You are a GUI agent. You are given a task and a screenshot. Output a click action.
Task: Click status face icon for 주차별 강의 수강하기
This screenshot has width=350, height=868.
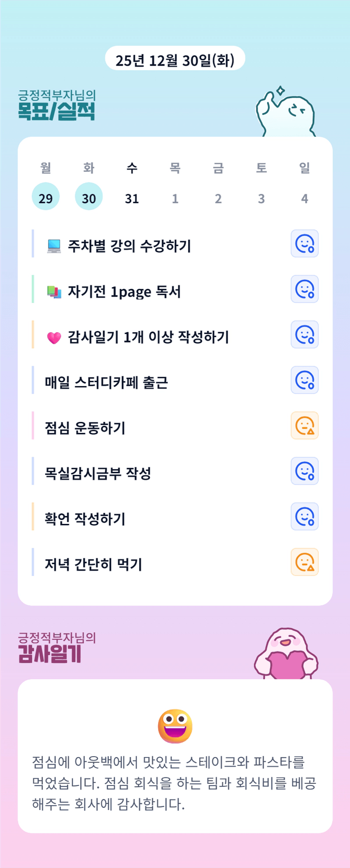(x=304, y=244)
